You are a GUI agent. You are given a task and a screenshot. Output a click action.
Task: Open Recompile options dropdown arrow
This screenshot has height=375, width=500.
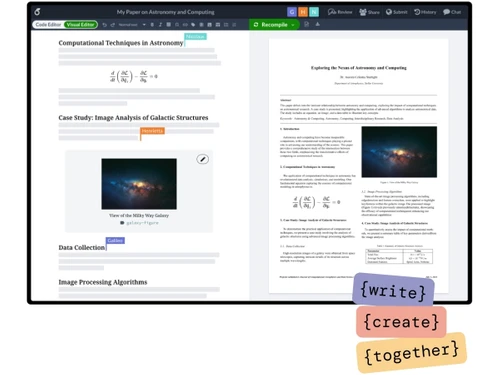(293, 25)
